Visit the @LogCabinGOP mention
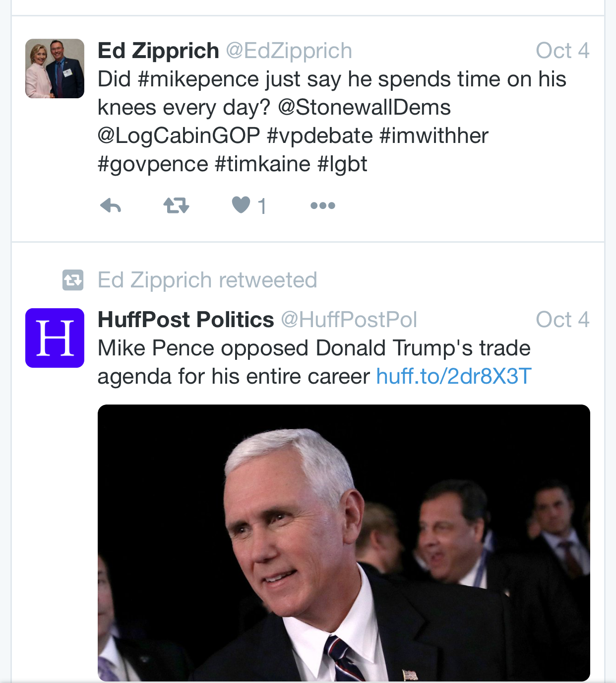 pyautogui.click(x=179, y=136)
